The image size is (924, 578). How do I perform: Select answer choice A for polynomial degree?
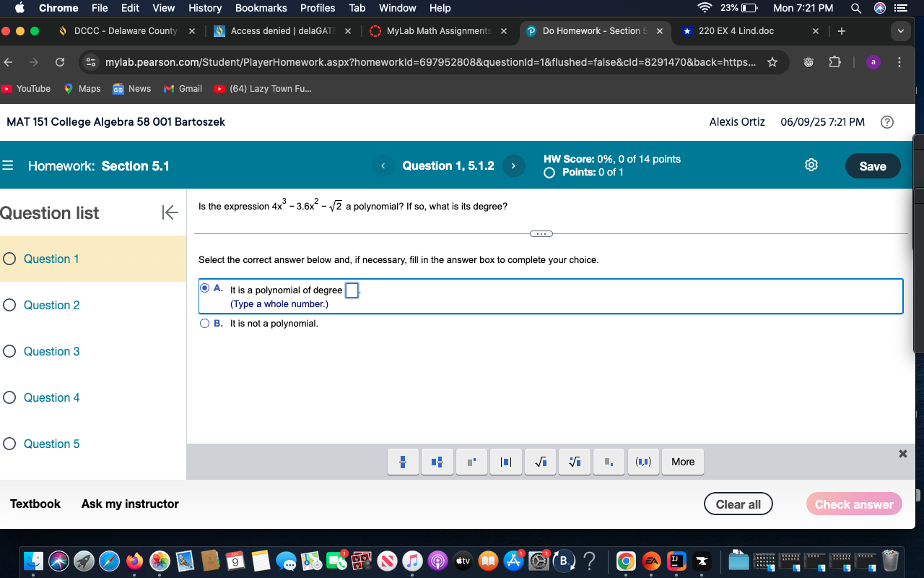click(x=204, y=288)
